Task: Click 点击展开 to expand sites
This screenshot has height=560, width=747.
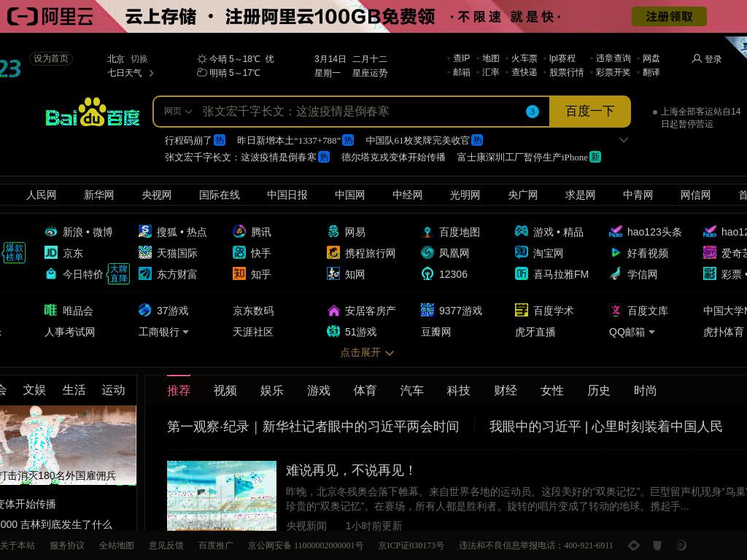Action: click(x=367, y=352)
